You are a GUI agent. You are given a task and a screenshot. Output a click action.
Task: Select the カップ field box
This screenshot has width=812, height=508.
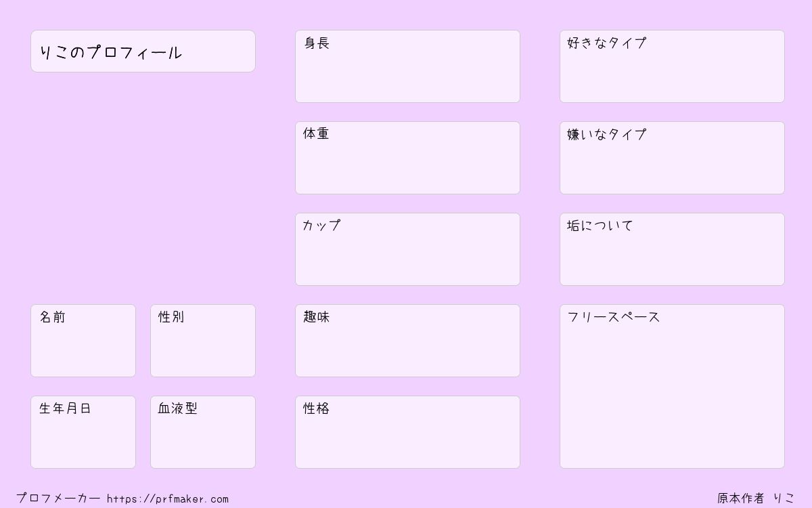coord(407,249)
